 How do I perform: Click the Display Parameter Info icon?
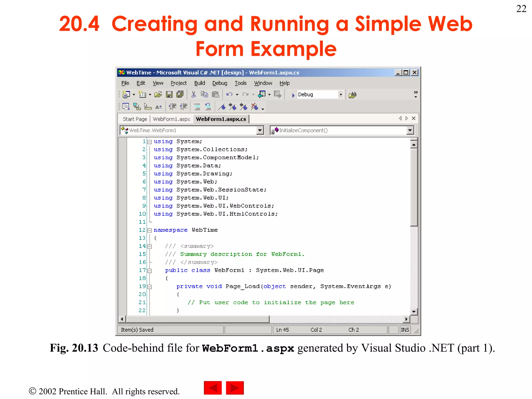(x=137, y=107)
